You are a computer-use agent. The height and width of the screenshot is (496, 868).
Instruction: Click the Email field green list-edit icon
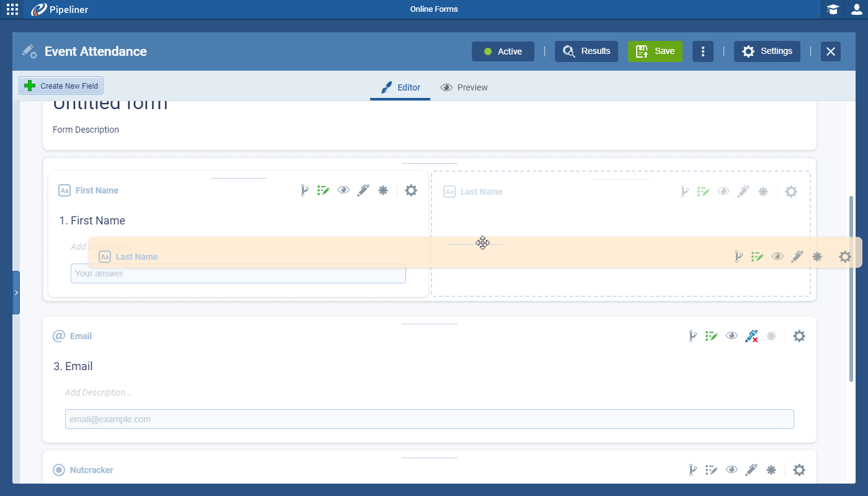tap(711, 336)
